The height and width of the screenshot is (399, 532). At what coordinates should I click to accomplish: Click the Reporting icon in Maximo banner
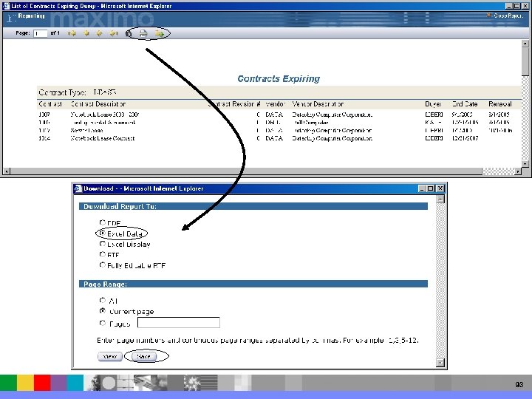(x=11, y=18)
